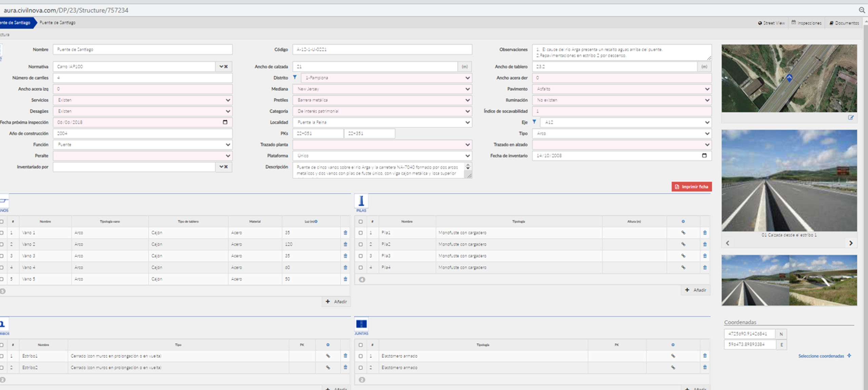The height and width of the screenshot is (390, 868).
Task: Check the Pila4 row checkbox
Action: pos(360,267)
